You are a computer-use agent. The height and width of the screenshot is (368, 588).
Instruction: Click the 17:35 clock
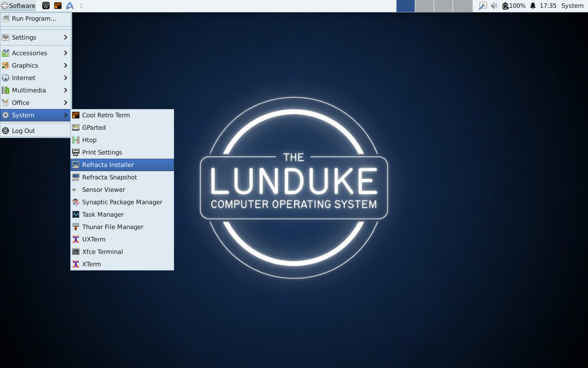[548, 6]
